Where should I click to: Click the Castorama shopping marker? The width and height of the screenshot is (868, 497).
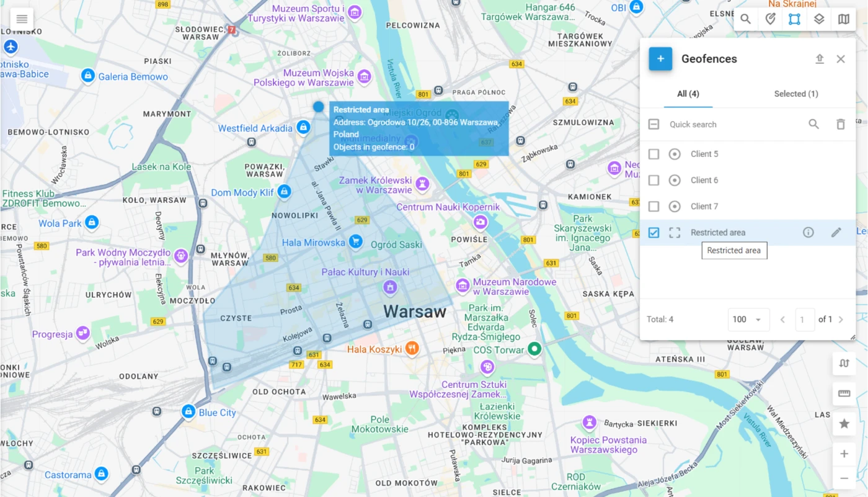coord(101,475)
